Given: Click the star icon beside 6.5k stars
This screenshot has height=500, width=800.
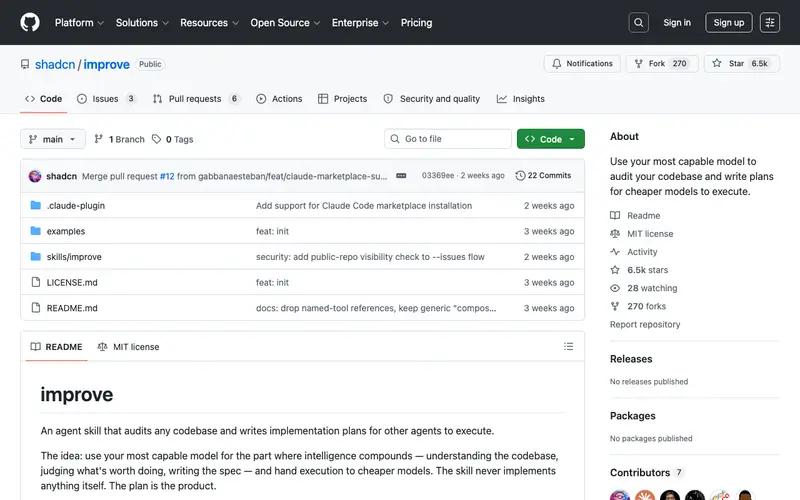Looking at the screenshot, I should pyautogui.click(x=615, y=270).
